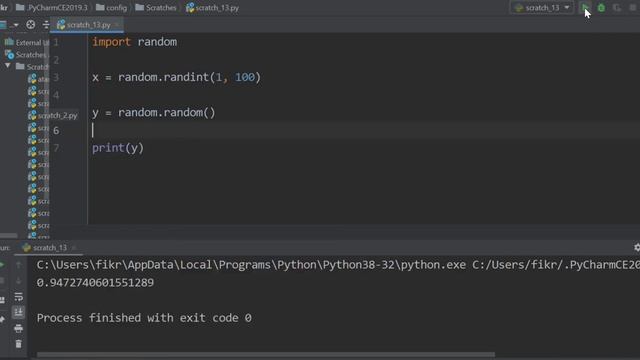Click line number 6 in the gutter

(x=56, y=131)
